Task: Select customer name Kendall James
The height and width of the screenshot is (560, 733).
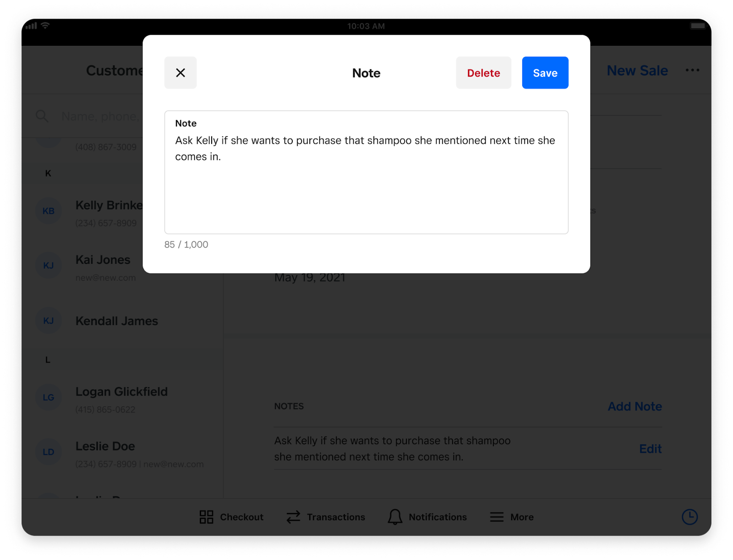Action: click(x=117, y=321)
